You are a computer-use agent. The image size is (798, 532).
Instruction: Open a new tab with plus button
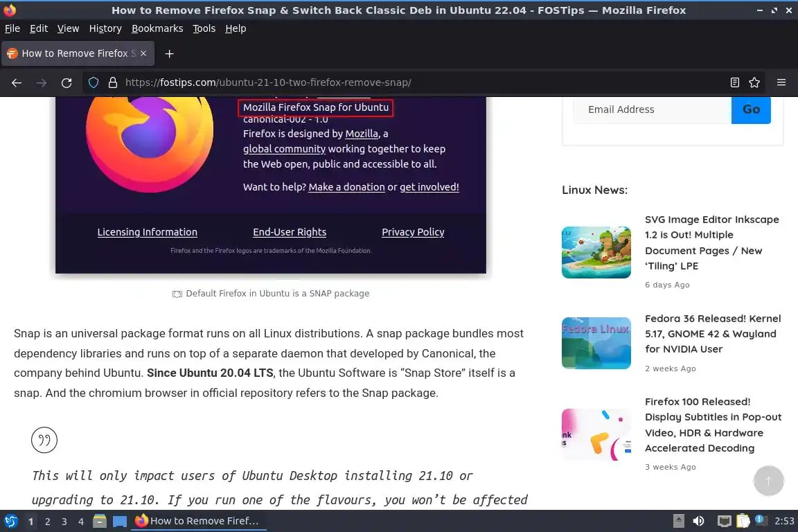point(170,53)
